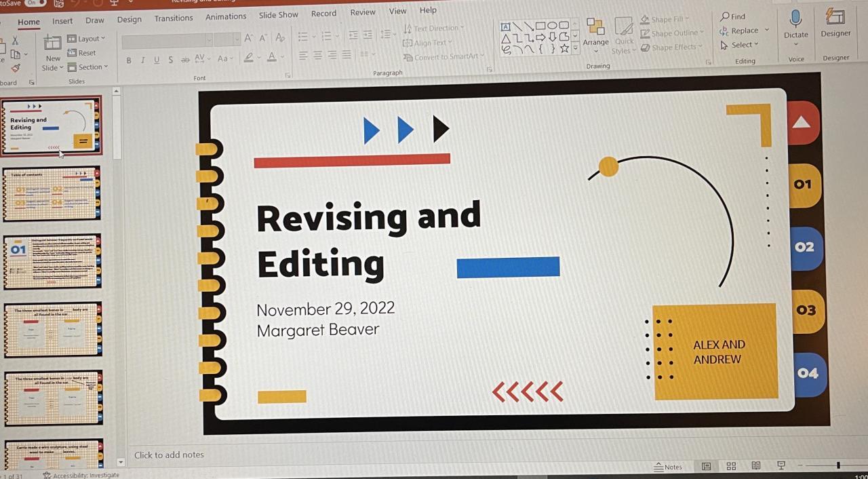Viewport: 868px width, 479px height.
Task: Click the zoom slider handle
Action: coord(838,465)
